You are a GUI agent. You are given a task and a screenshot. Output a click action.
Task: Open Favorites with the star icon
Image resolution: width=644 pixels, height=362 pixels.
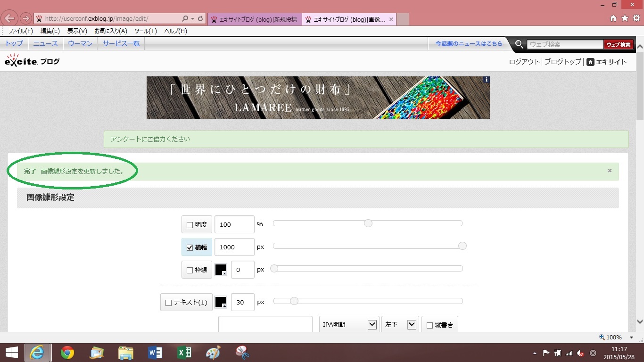click(x=625, y=18)
